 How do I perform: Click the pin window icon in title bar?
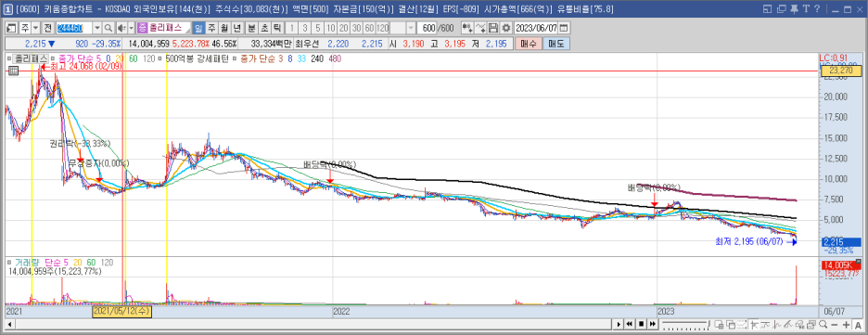(x=794, y=9)
